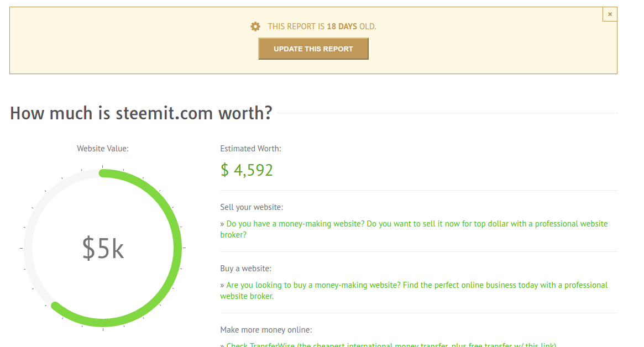Click the » bullet before the sell website link
Viewport: 644px width, 347px height.
pyautogui.click(x=222, y=224)
